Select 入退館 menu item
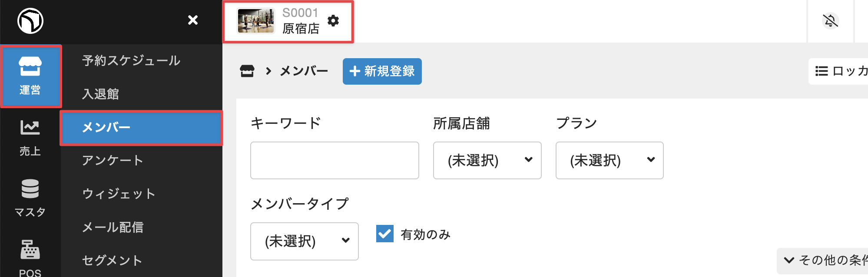The height and width of the screenshot is (277, 868). [x=100, y=94]
